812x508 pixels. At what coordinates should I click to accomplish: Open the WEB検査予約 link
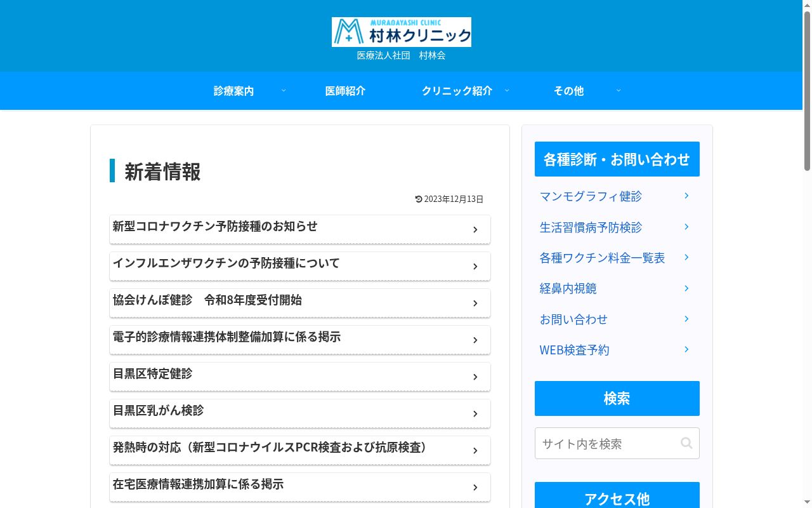coord(617,350)
